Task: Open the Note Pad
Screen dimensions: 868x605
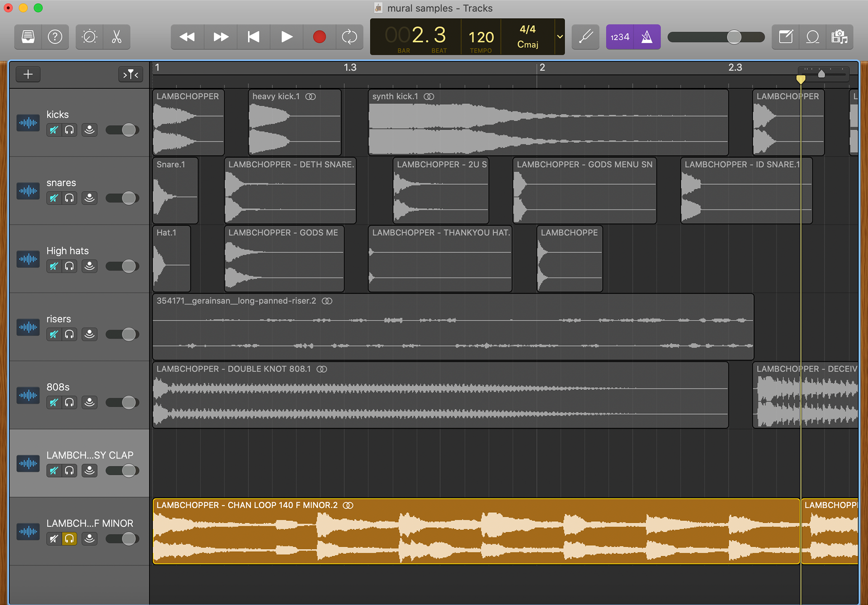Action: 786,37
